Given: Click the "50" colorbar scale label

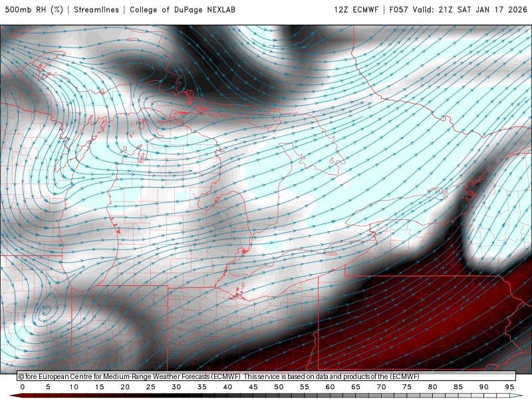Looking at the screenshot, I should 279,387.
